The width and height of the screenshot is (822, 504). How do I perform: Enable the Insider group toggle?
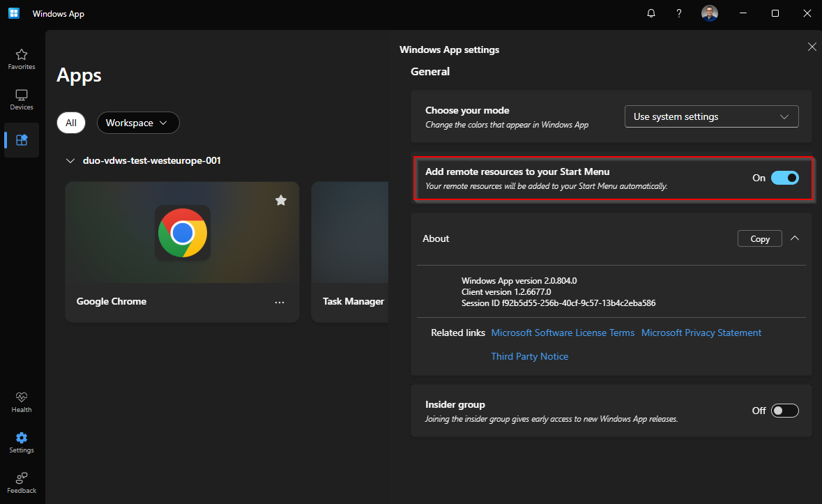[784, 411]
